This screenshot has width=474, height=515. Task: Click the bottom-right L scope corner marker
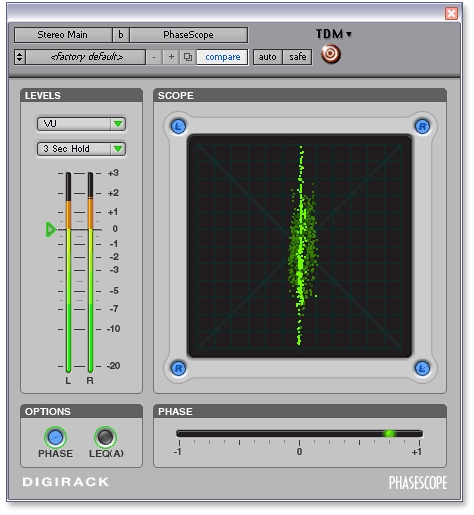tap(422, 368)
